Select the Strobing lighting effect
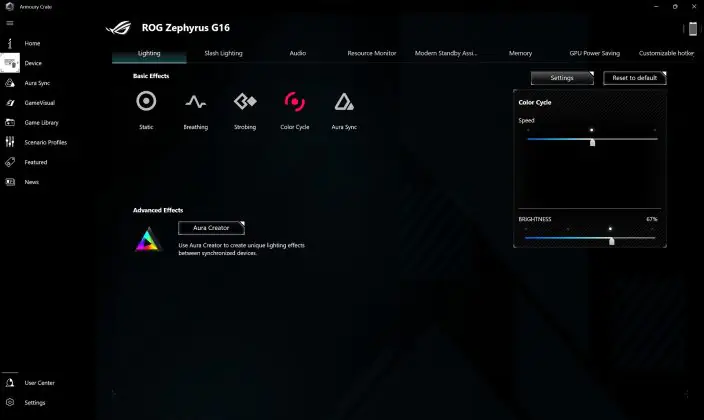 point(245,102)
